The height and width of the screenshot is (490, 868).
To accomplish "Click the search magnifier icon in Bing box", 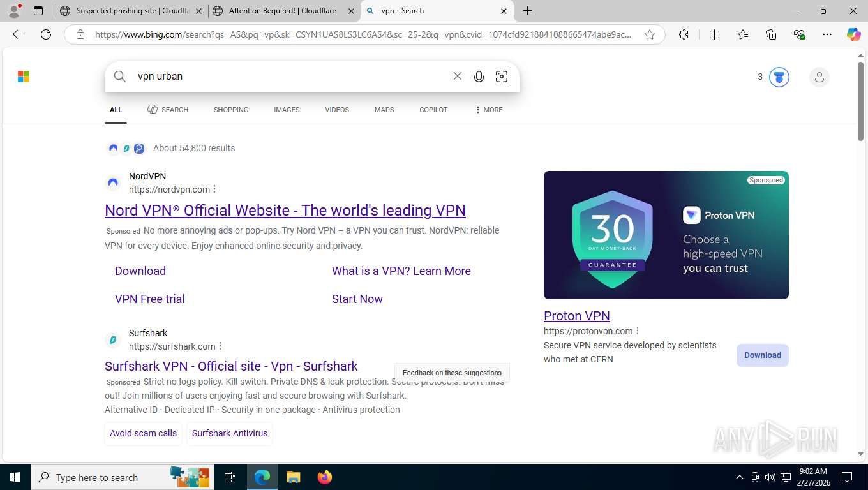I will tap(120, 77).
